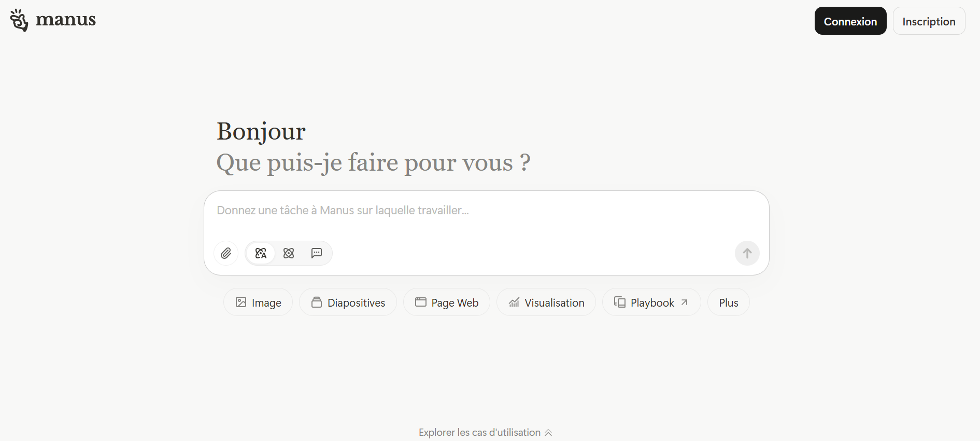Open the Explorer les cas d'utilisation link
This screenshot has height=441, width=980.
click(479, 433)
